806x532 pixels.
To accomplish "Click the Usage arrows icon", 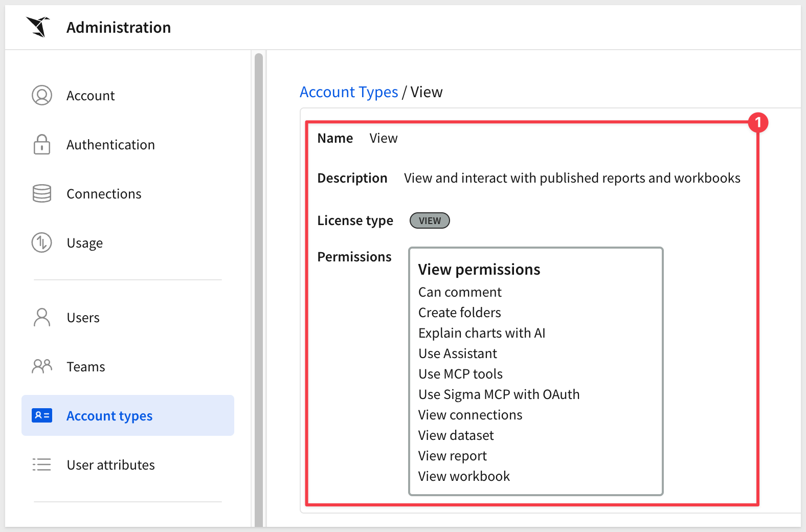I will 42,242.
